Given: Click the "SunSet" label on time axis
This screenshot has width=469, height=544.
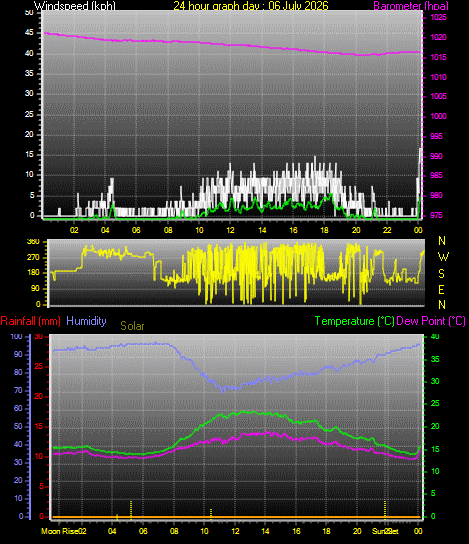Looking at the screenshot, I should 385,531.
